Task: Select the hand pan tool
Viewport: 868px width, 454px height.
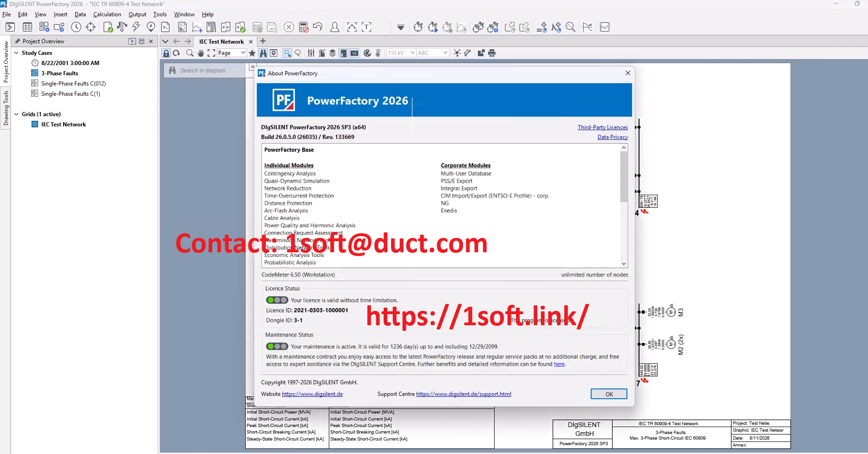Action: click(201, 53)
